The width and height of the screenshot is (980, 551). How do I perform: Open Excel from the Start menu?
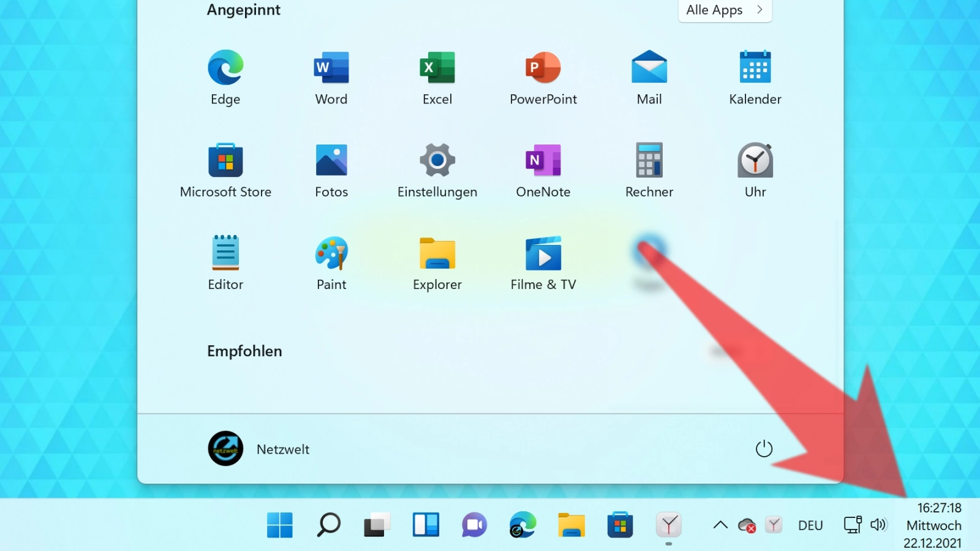(x=437, y=78)
